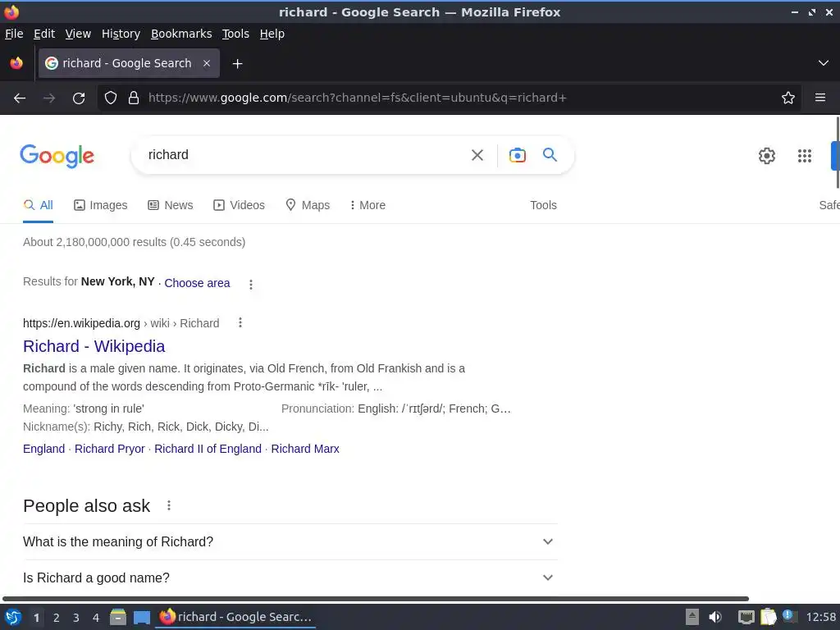Open the Tools menu in menu bar

click(235, 34)
